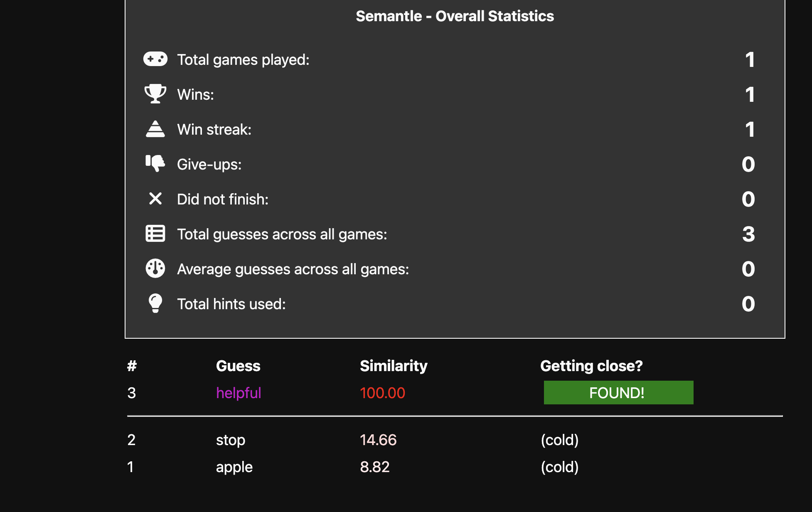Click the # column header
The height and width of the screenshot is (512, 812).
click(132, 366)
